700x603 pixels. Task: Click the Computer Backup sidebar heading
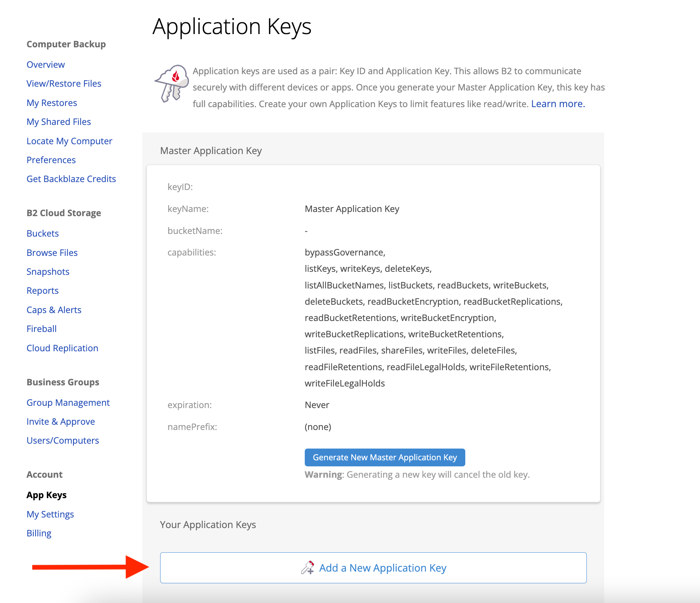[x=66, y=44]
